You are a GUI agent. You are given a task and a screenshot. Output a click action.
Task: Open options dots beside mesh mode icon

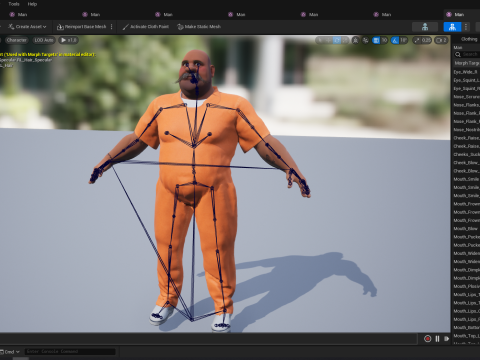(x=466, y=27)
